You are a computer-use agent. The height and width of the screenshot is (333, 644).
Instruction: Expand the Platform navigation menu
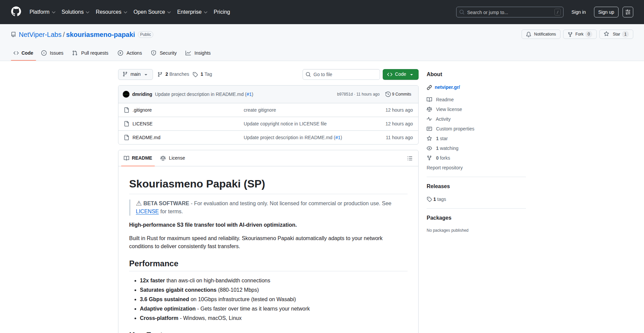click(x=42, y=12)
